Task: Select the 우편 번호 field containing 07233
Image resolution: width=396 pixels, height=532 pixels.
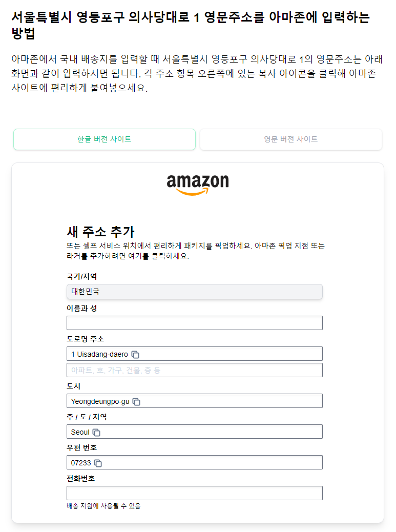Action: click(x=194, y=462)
